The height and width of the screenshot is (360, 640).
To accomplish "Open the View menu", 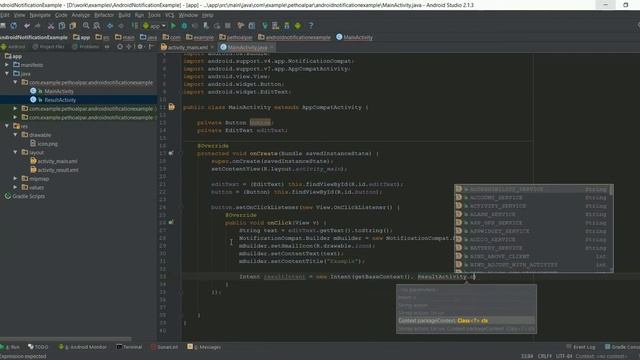I will point(19,15).
